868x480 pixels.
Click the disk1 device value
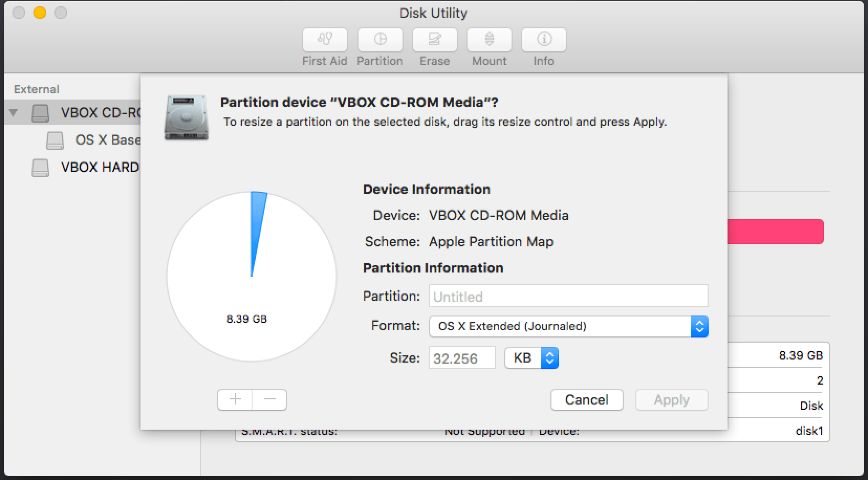pos(809,431)
